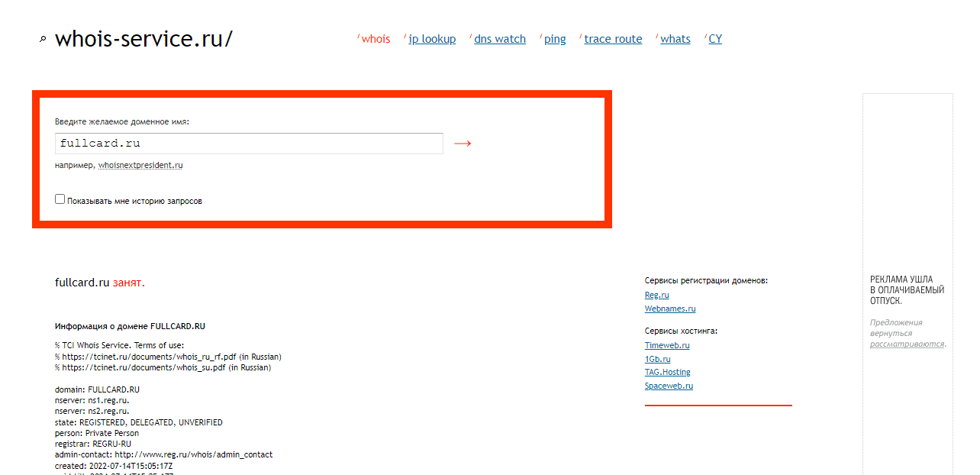Follow the 1Gb.ru hosting link

658,359
